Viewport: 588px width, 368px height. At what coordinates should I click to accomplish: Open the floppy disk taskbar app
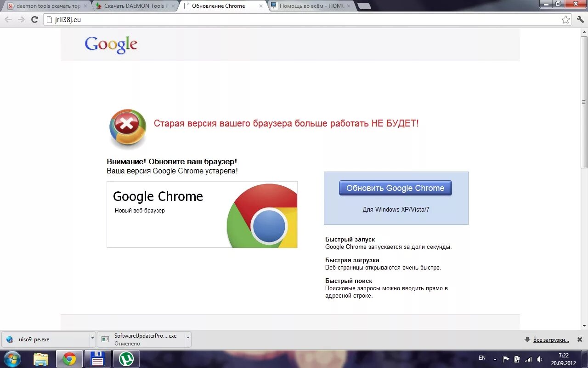(97, 359)
